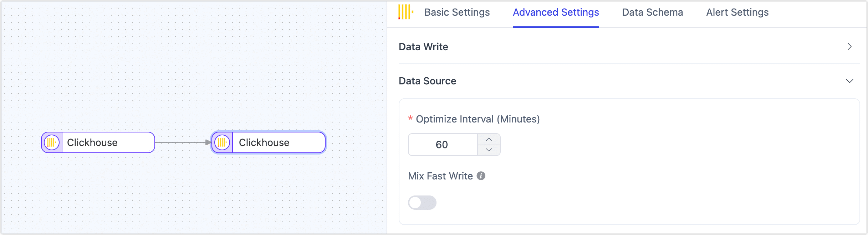
Task: Open the Alert Settings tab
Action: coord(737,12)
